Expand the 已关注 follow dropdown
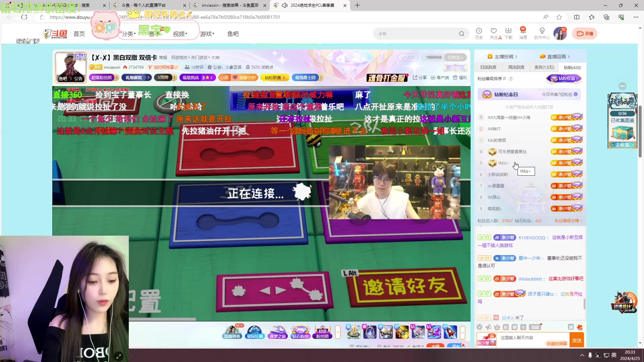The image size is (644, 362). 455,57
